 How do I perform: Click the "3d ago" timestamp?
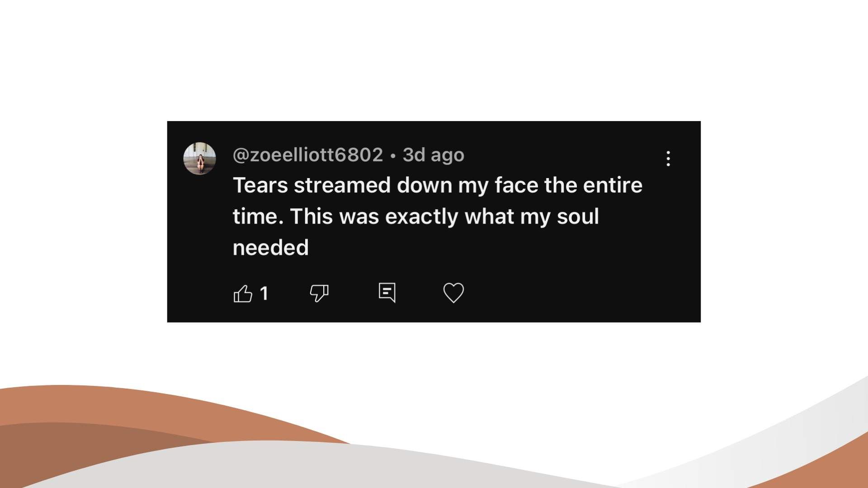click(x=433, y=155)
